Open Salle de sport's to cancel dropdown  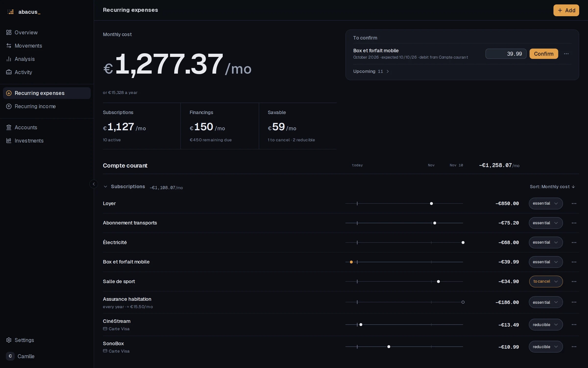click(546, 281)
